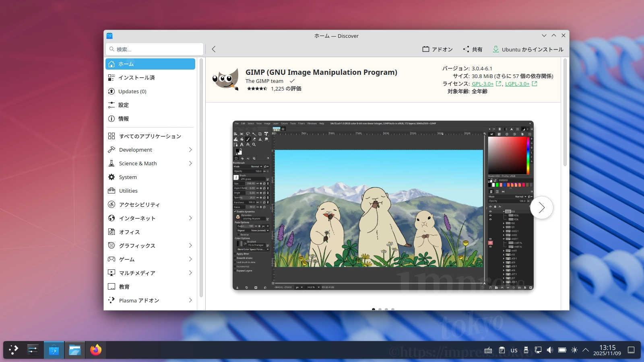This screenshot has height=362, width=644.
Task: Expand the Science & Math chevron
Action: [190, 163]
